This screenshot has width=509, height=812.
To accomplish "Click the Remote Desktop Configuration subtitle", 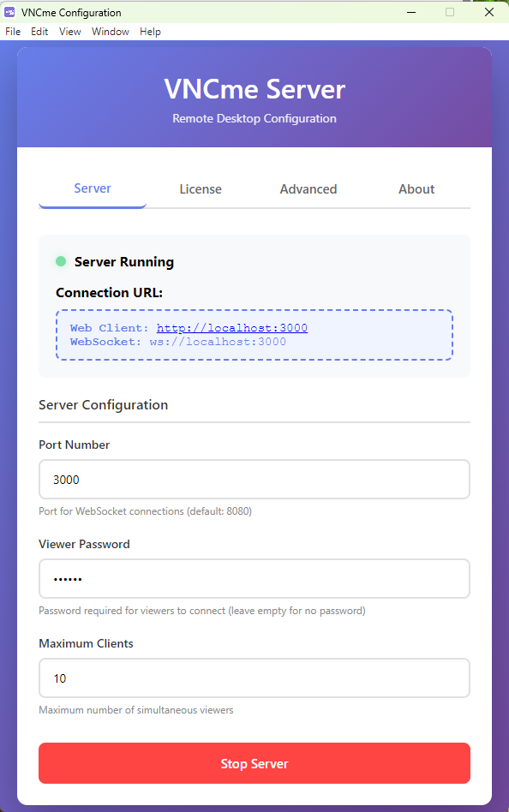I will [x=254, y=118].
